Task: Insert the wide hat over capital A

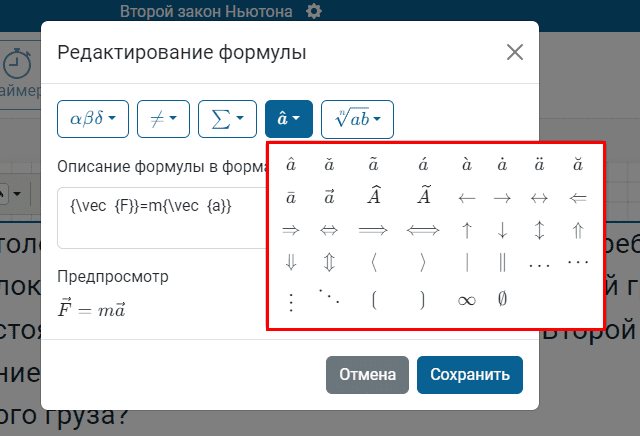Action: [x=373, y=195]
